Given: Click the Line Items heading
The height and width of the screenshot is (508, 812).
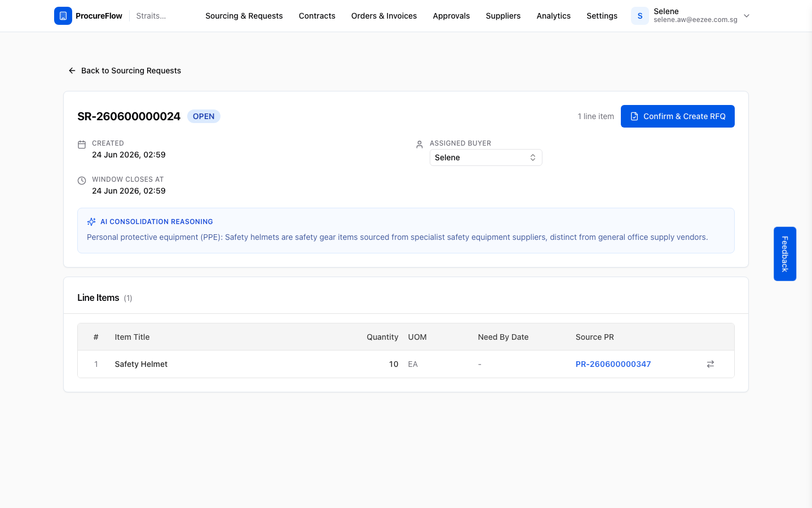Looking at the screenshot, I should click(x=98, y=297).
